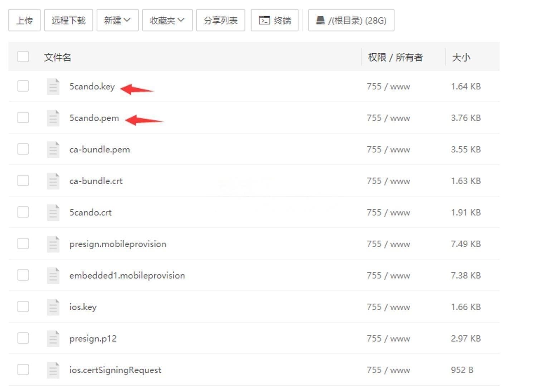
Task: Open file name ios.certSigningRequest
Action: [x=115, y=370]
